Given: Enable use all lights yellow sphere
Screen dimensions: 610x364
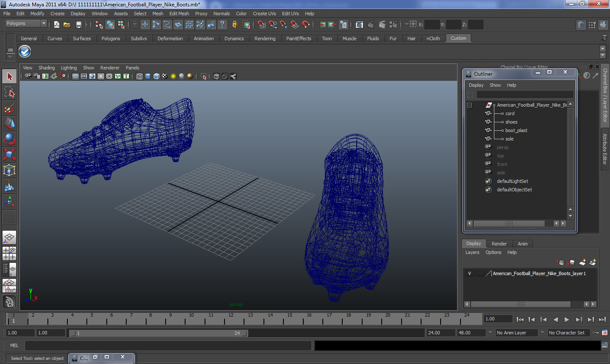Looking at the screenshot, I should (173, 76).
